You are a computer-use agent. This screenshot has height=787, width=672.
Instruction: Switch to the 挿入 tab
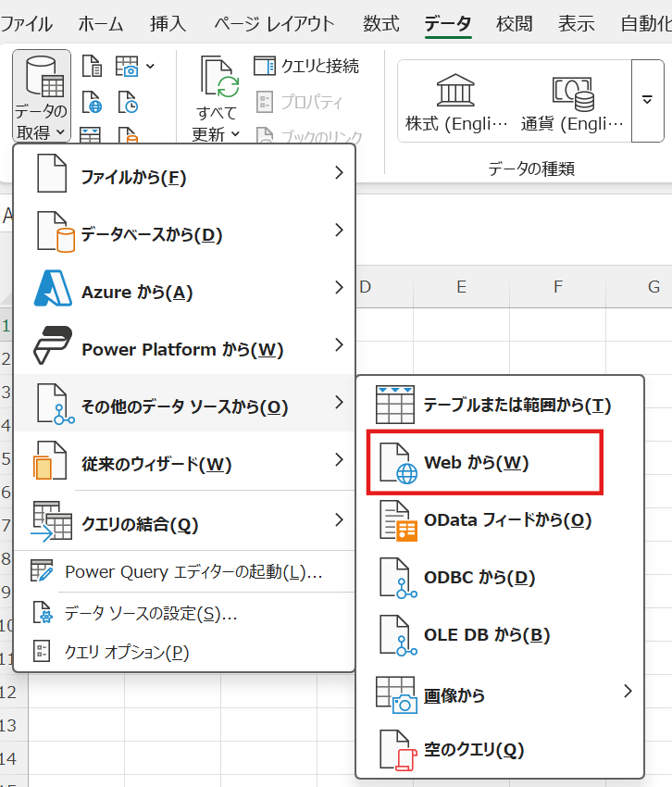coord(168,24)
